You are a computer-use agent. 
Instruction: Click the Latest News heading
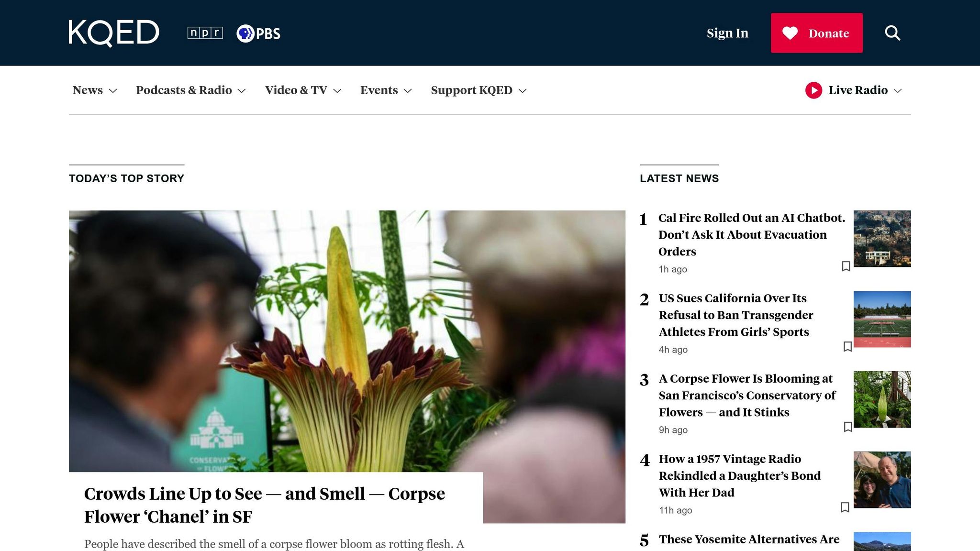coord(679,178)
